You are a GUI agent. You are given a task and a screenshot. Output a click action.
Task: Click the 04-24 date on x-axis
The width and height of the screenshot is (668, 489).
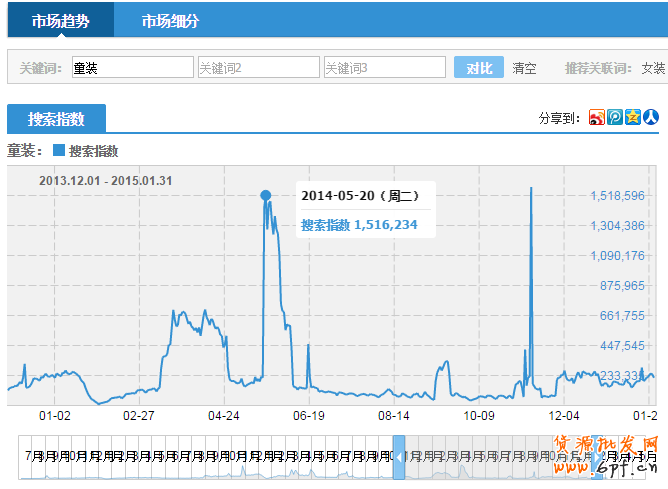pos(224,415)
